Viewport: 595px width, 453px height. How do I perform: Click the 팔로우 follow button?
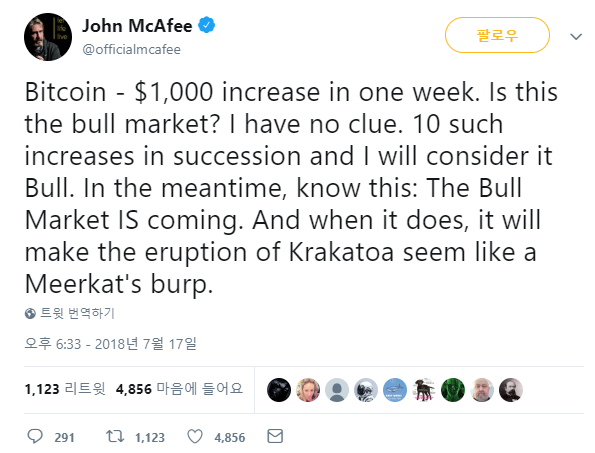[497, 35]
